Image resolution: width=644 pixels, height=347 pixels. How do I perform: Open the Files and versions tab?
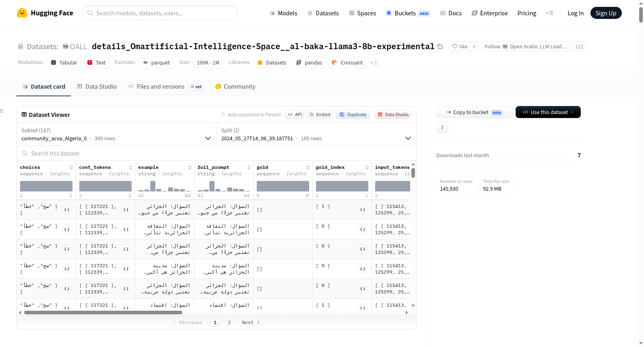click(x=166, y=87)
